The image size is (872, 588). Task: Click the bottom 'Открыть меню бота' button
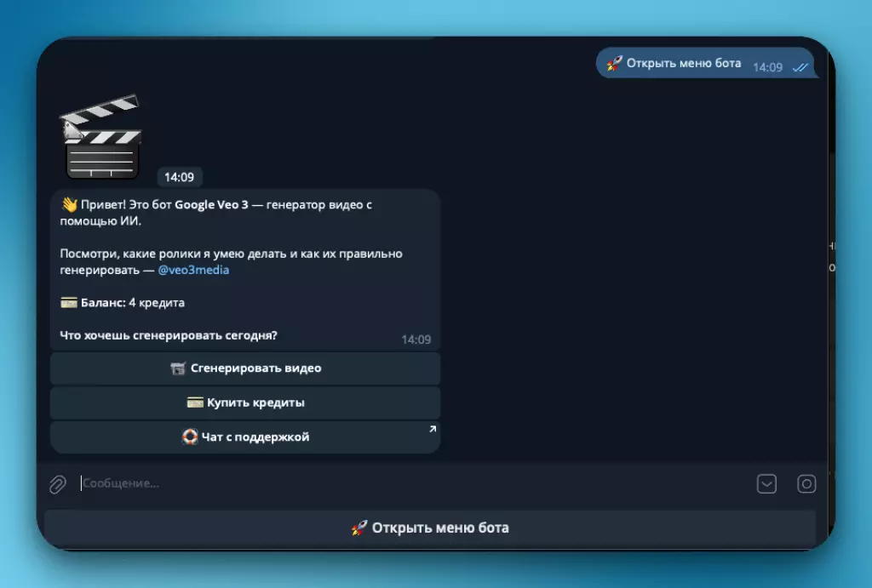[430, 528]
